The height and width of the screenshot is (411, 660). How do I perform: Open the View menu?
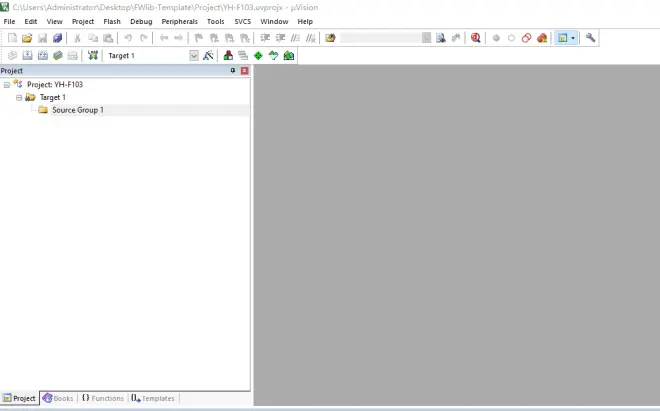click(x=54, y=21)
